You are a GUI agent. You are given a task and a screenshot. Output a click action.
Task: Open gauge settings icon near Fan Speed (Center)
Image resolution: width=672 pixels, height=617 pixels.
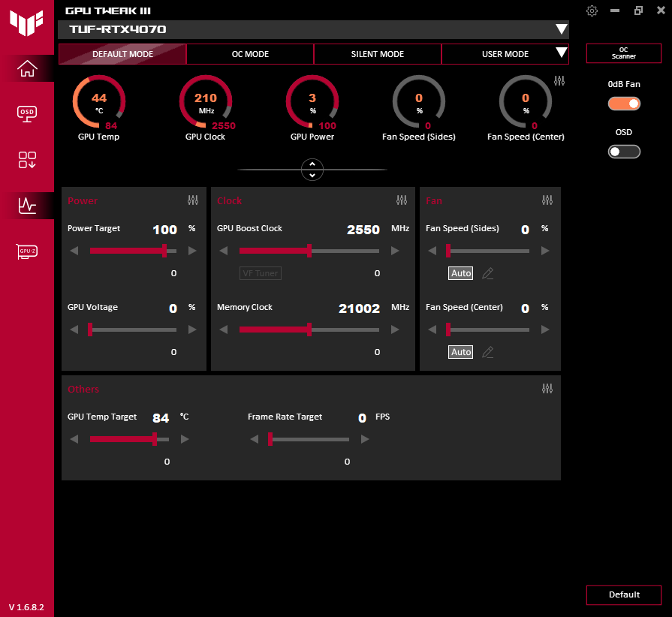tap(559, 80)
